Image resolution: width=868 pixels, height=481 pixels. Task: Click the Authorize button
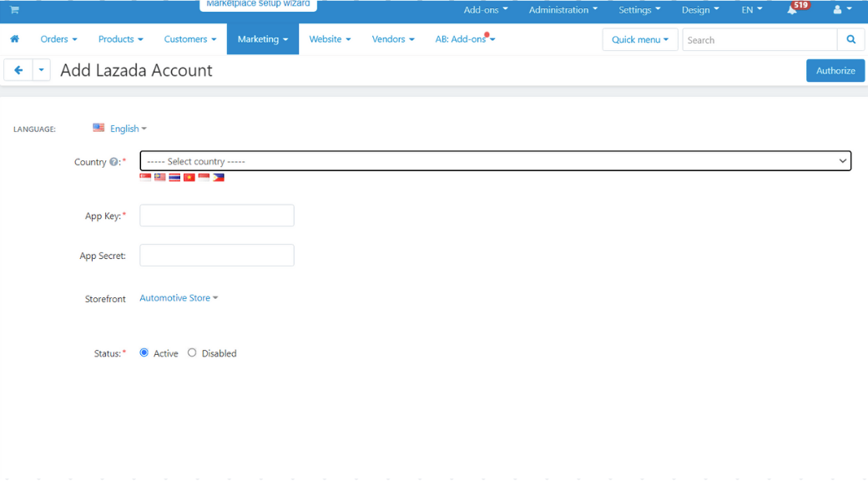835,70
